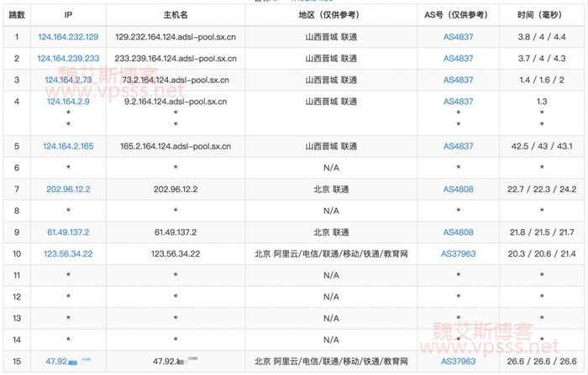Open IP link 124.164.232.129
The height and width of the screenshot is (375, 588).
pyautogui.click(x=68, y=37)
